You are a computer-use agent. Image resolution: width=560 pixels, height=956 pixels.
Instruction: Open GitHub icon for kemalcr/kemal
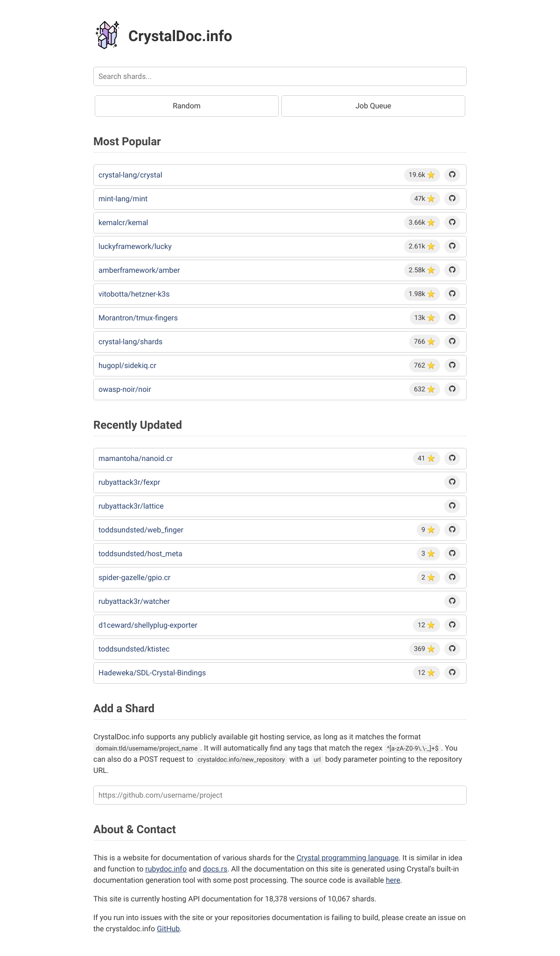(x=452, y=222)
